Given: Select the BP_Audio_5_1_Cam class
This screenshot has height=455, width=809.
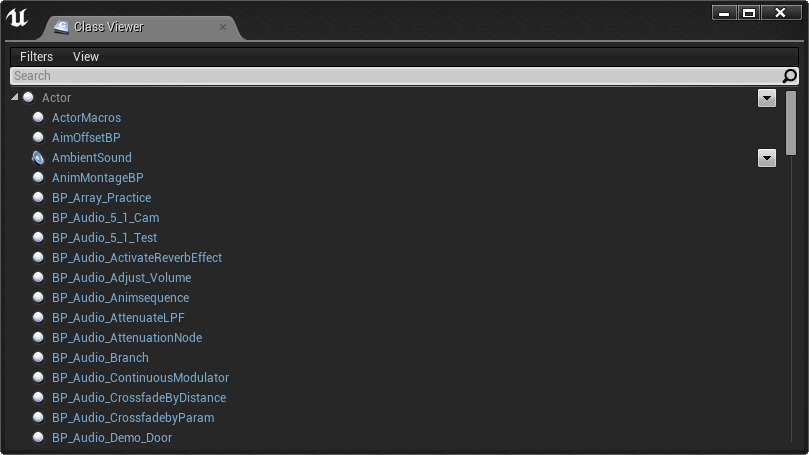Looking at the screenshot, I should pos(105,218).
